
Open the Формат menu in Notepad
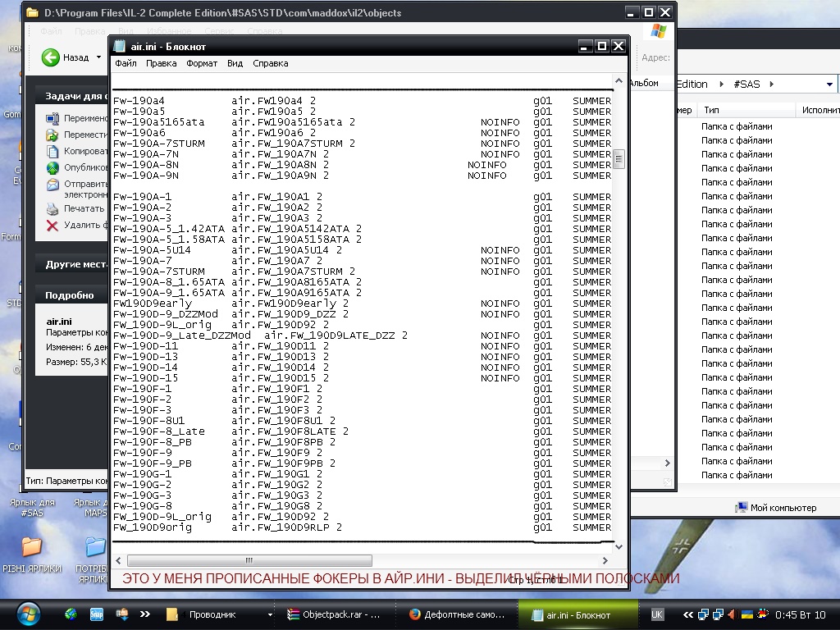click(202, 63)
